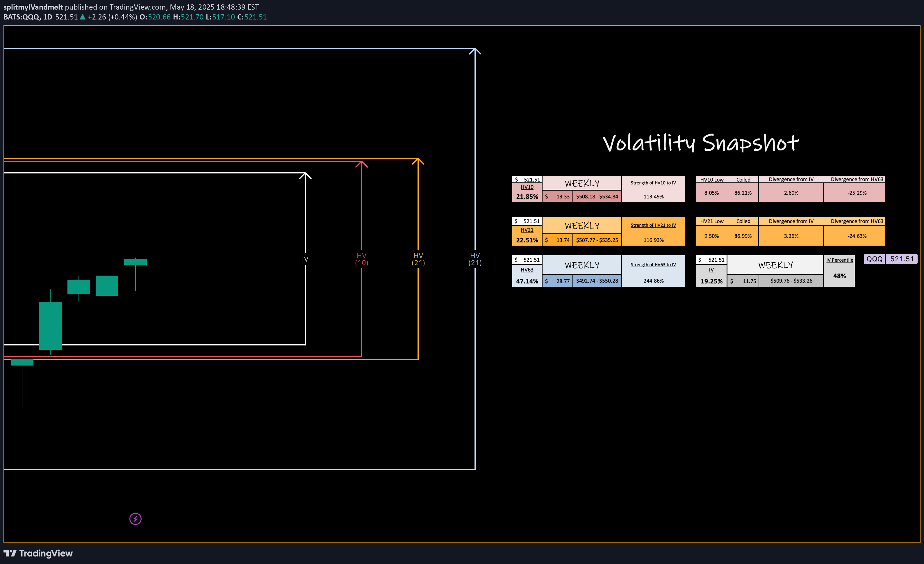Click the pink $508.18 - $534.84 range cell
924x564 pixels.
click(x=597, y=197)
